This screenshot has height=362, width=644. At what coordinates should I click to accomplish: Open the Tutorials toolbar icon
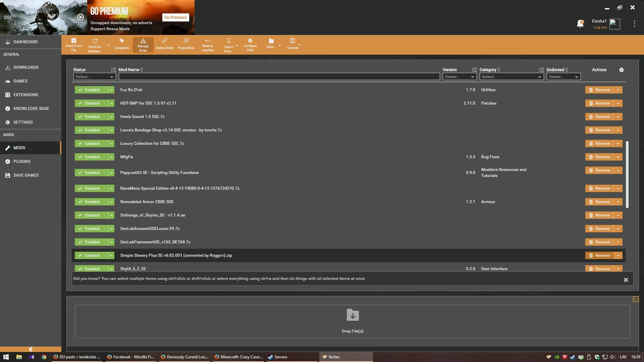pos(292,41)
